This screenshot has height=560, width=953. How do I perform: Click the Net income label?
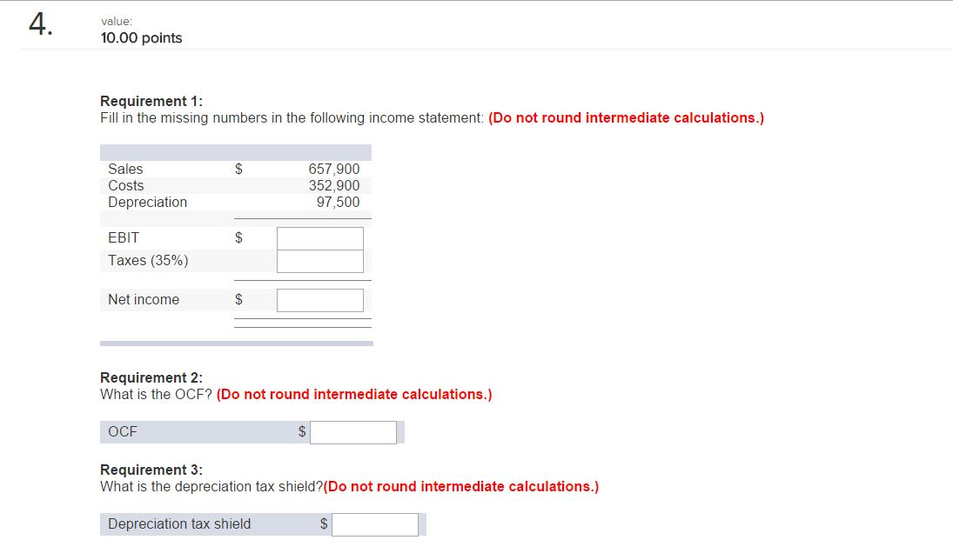pos(144,299)
